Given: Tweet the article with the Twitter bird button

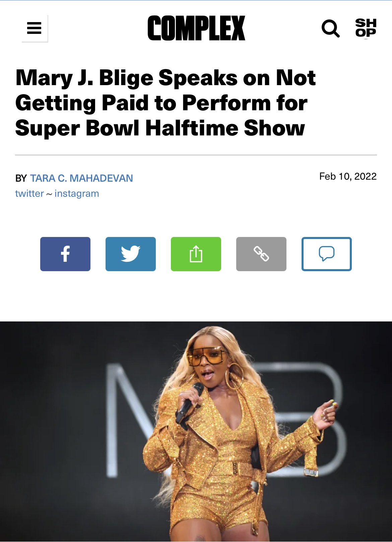Looking at the screenshot, I should (131, 254).
